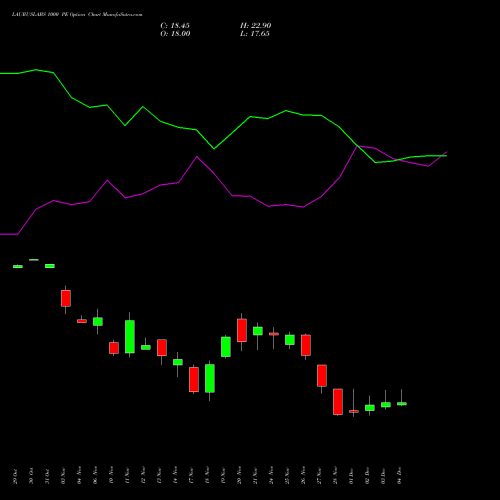Select the 04 Nov date label
The image size is (500, 500).
[79, 476]
